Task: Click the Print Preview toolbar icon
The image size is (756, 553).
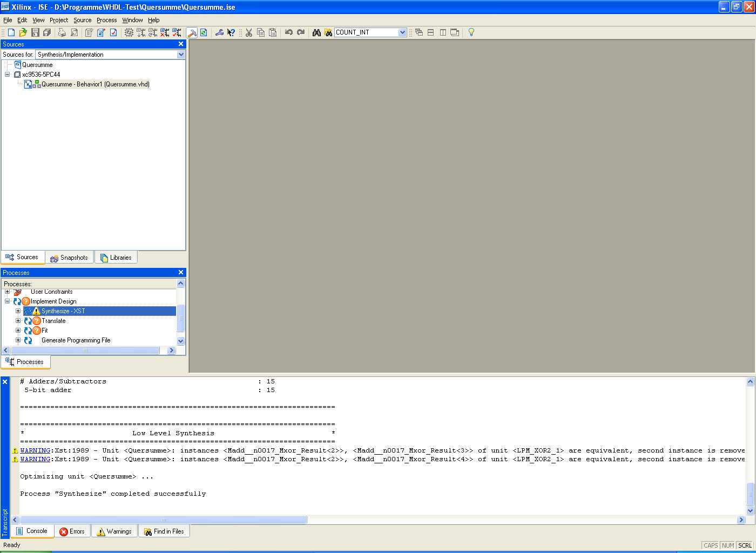Action: coord(74,32)
